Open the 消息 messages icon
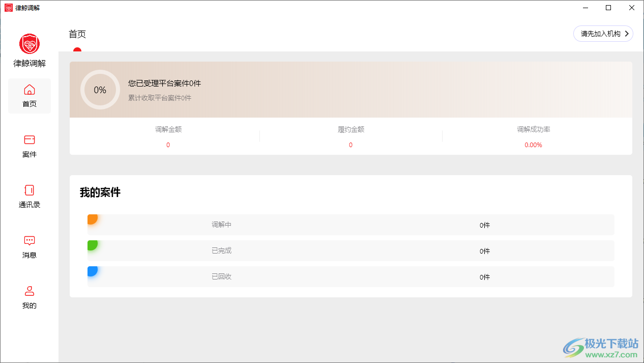Screen dimensions: 644x363 pos(30,241)
